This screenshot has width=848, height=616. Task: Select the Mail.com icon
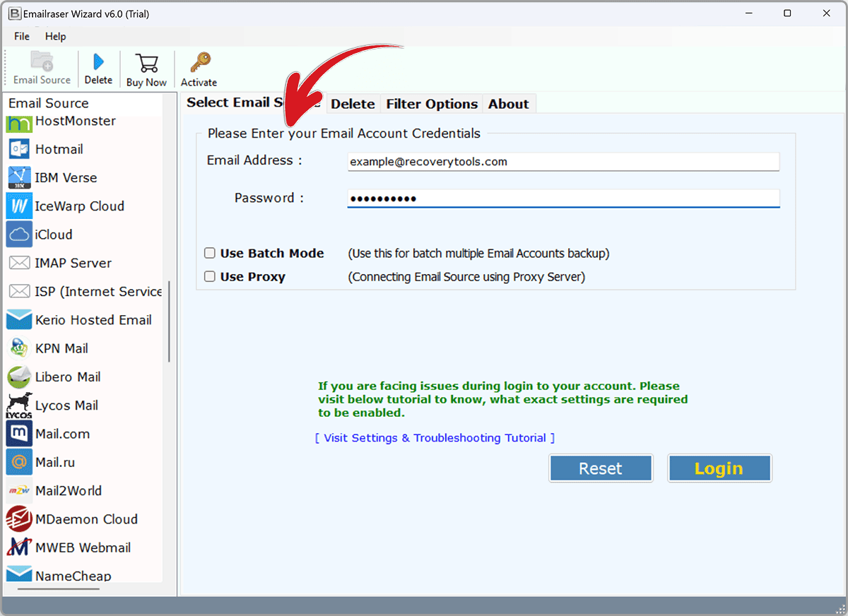(18, 434)
